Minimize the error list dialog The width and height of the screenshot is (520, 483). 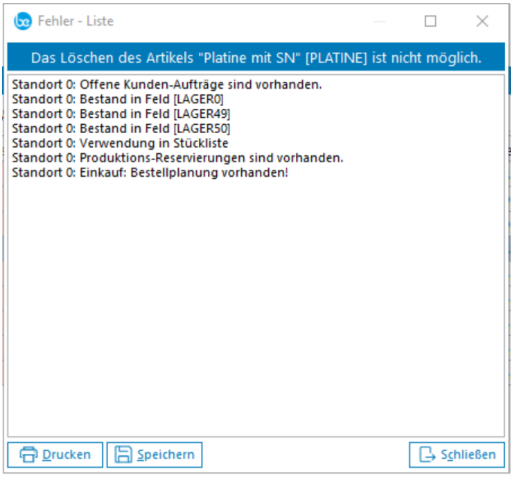pos(379,21)
